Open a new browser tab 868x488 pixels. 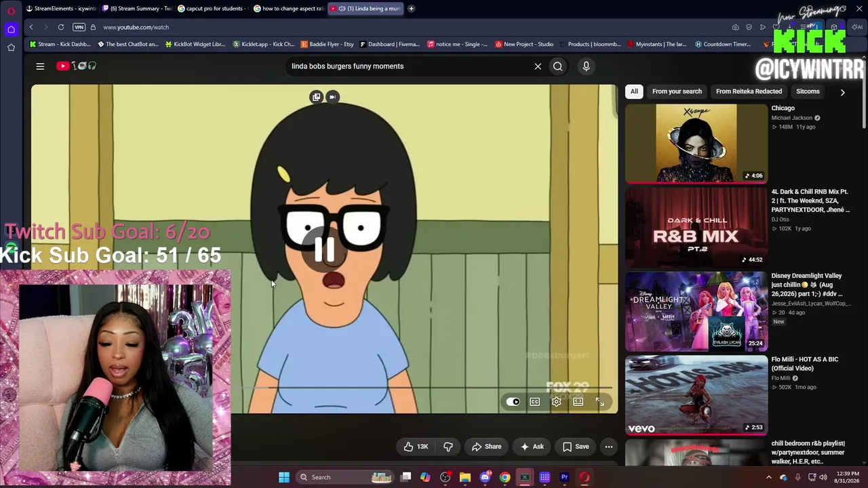[x=411, y=9]
